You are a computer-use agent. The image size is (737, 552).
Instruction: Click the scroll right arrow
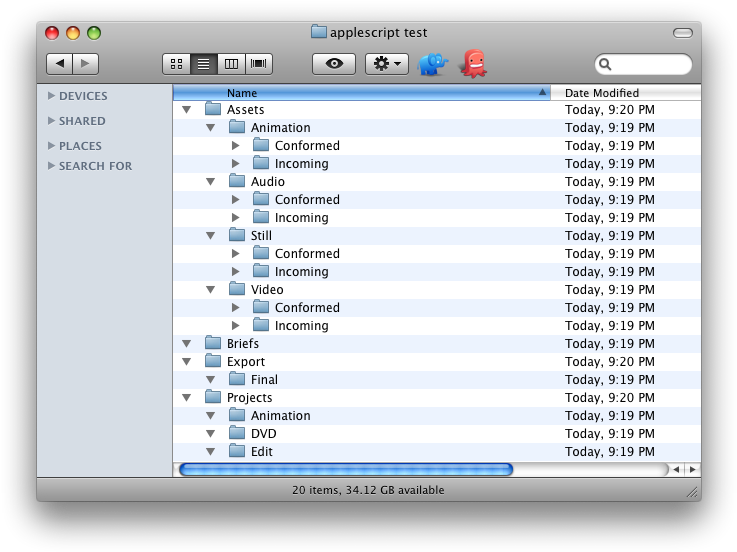pyautogui.click(x=692, y=469)
